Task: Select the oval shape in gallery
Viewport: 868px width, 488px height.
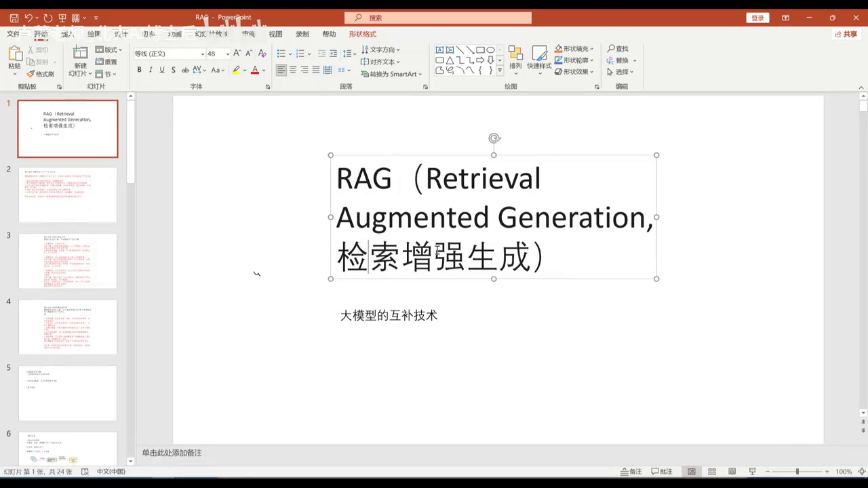Action: [490, 49]
